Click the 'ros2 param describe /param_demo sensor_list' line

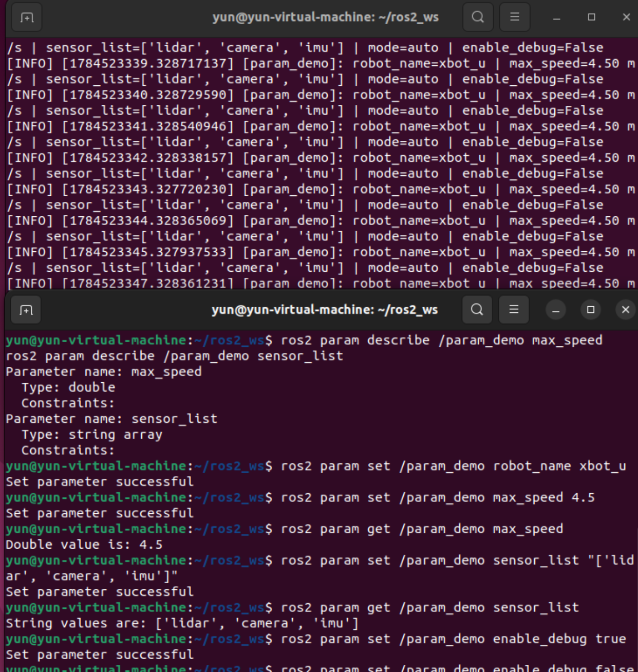[x=175, y=356]
